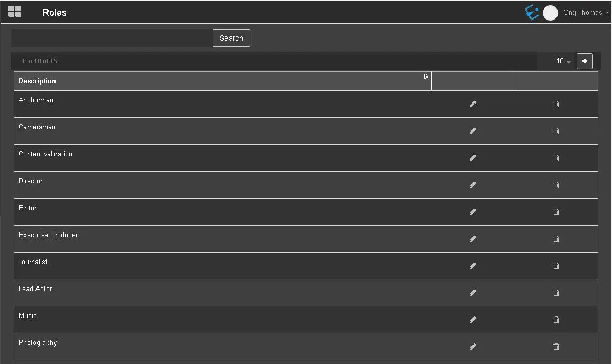Delete the Lead Actor role
This screenshot has width=612, height=364.
[556, 293]
